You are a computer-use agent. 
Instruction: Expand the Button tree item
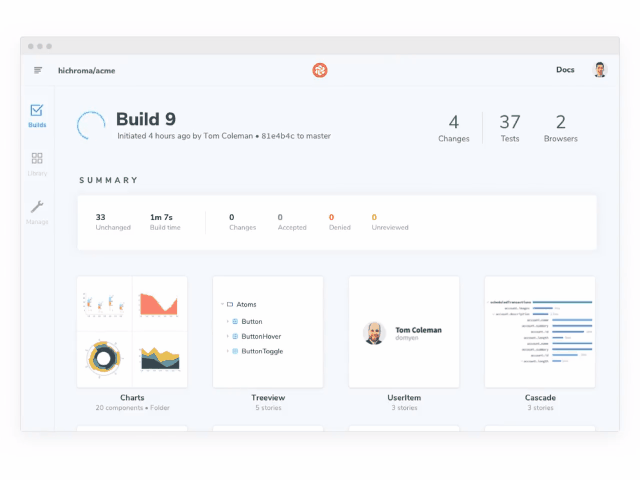pos(228,321)
